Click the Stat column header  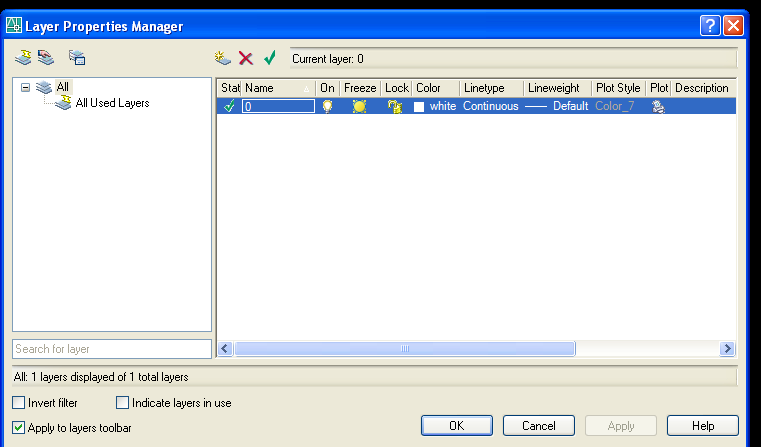[x=229, y=88]
